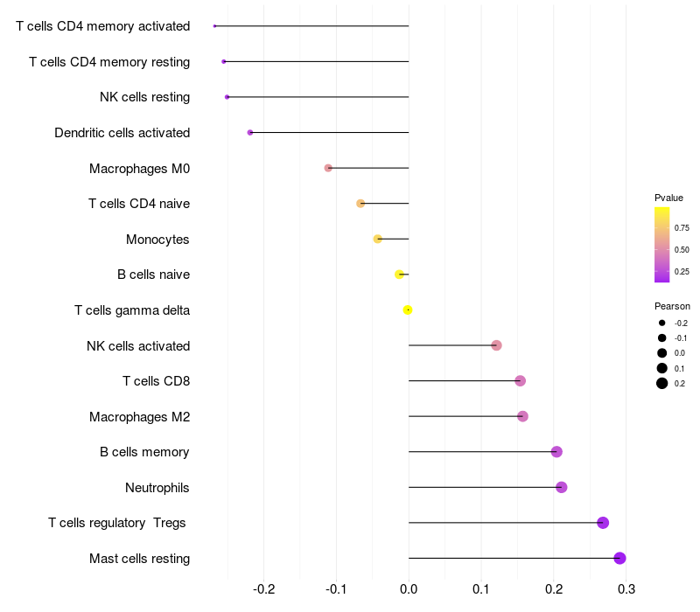Click the Neutrophils lollipop point
Viewport: 700px width, 612px height.
click(x=562, y=487)
